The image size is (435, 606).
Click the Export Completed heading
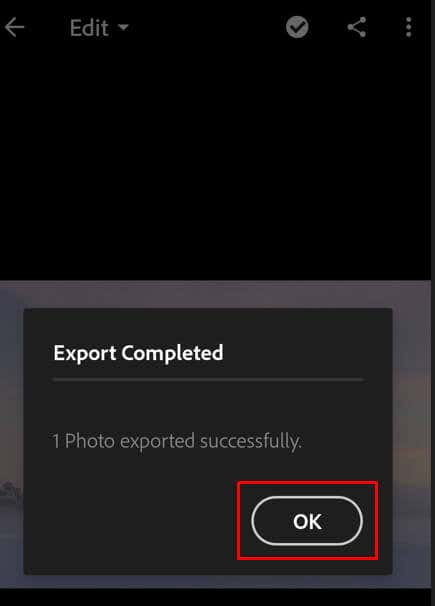coord(138,353)
